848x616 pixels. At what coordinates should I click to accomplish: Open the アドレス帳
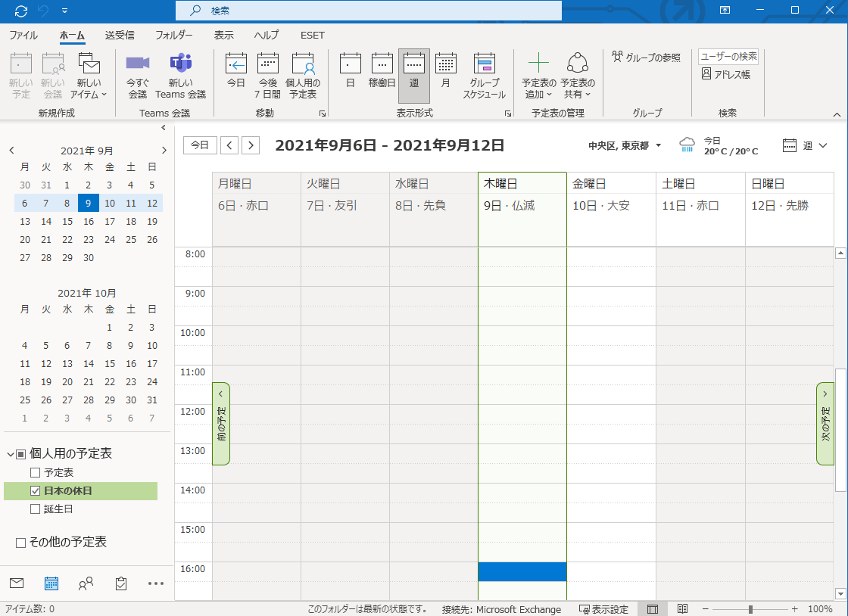click(726, 74)
